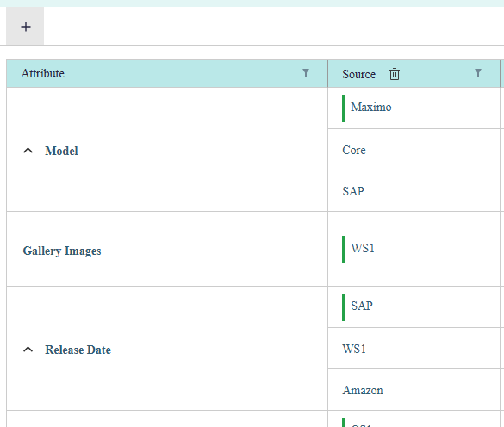Click the plus add button
This screenshot has height=427, width=504.
[x=25, y=27]
